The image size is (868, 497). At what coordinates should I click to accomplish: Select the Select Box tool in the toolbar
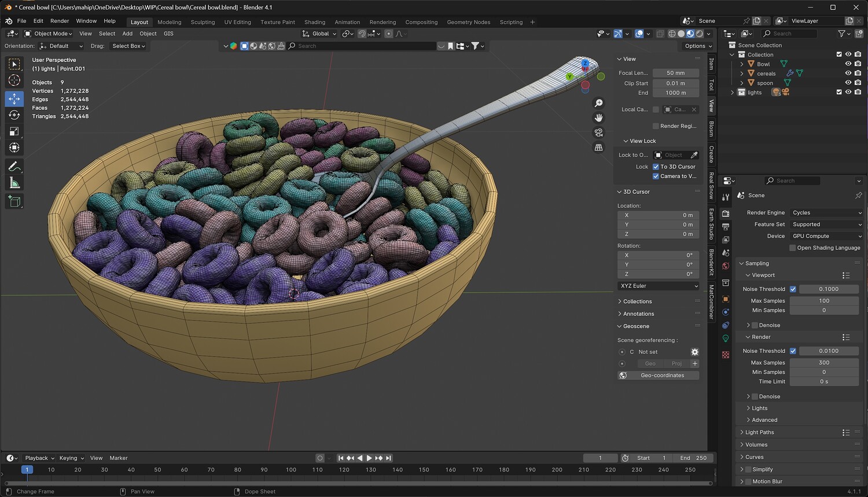14,64
